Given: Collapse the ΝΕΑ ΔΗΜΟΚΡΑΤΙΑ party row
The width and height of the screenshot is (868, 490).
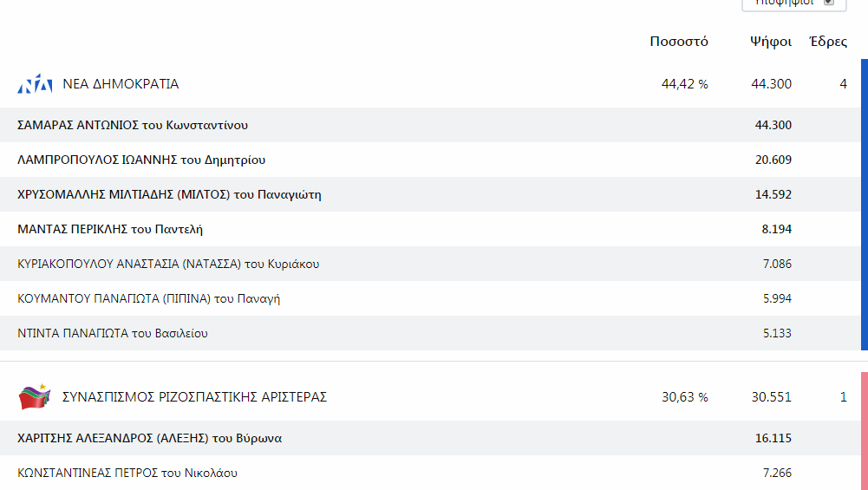Looking at the screenshot, I should [430, 83].
